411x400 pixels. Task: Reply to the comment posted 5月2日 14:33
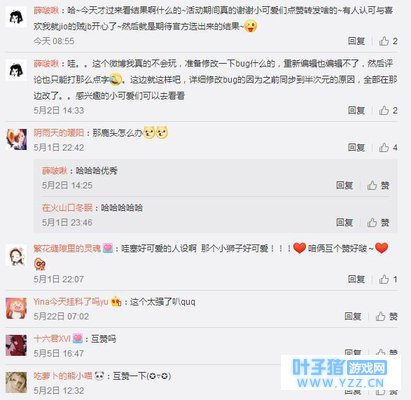(x=356, y=110)
